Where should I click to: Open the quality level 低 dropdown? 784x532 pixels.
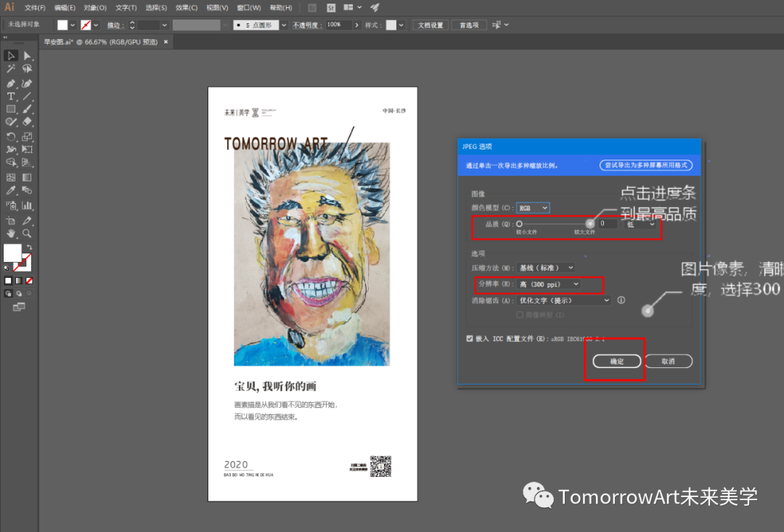pyautogui.click(x=640, y=224)
